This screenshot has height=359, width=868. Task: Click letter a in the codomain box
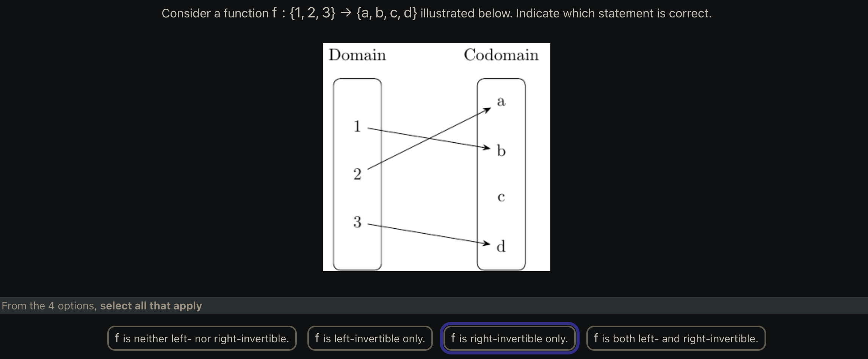(501, 101)
